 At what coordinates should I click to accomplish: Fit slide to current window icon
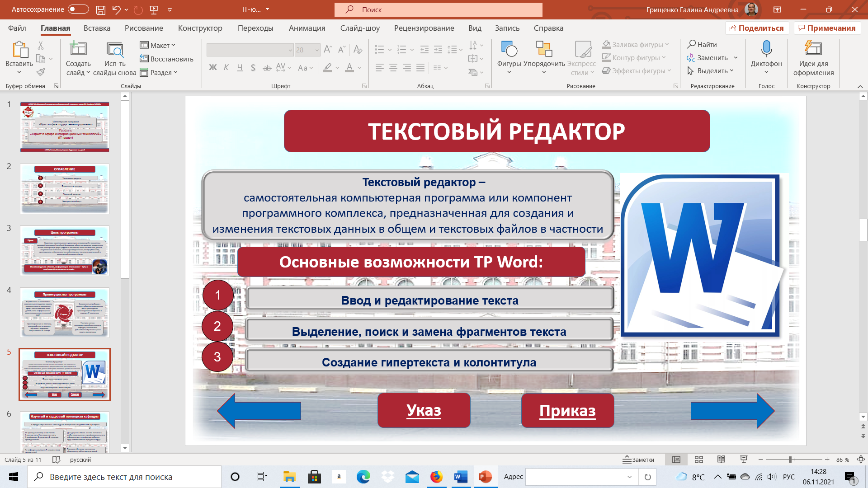pyautogui.click(x=861, y=460)
